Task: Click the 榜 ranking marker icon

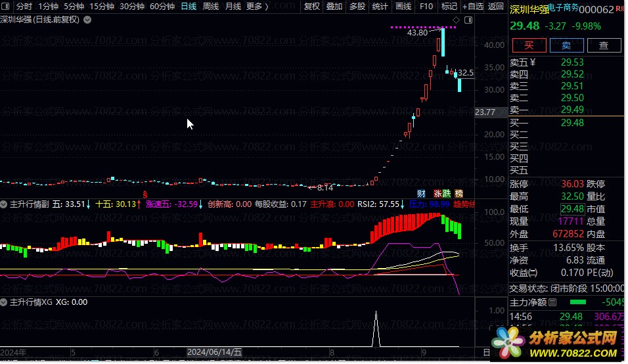Action: [x=459, y=194]
